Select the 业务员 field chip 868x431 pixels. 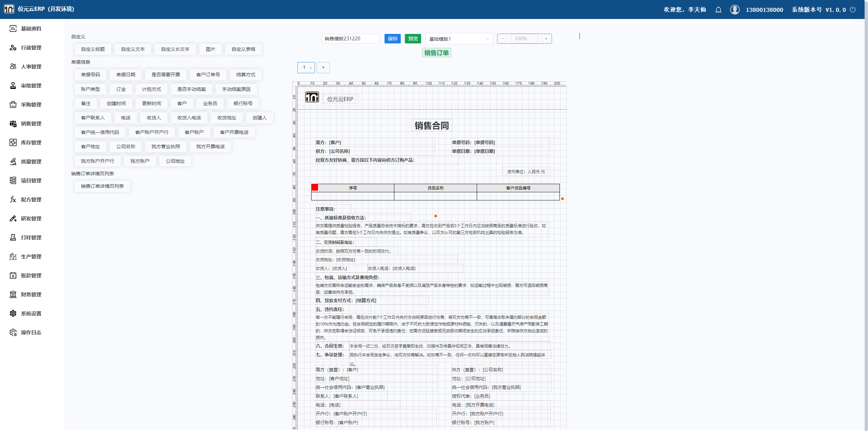tap(210, 103)
